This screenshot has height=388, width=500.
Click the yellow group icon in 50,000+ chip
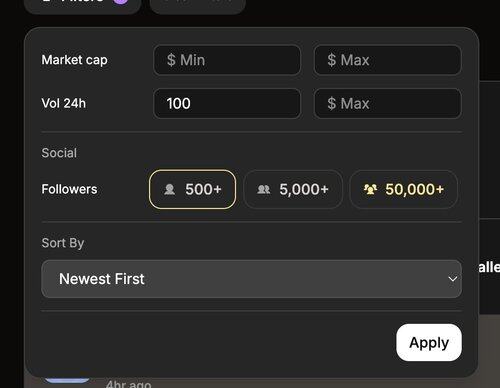tap(370, 189)
